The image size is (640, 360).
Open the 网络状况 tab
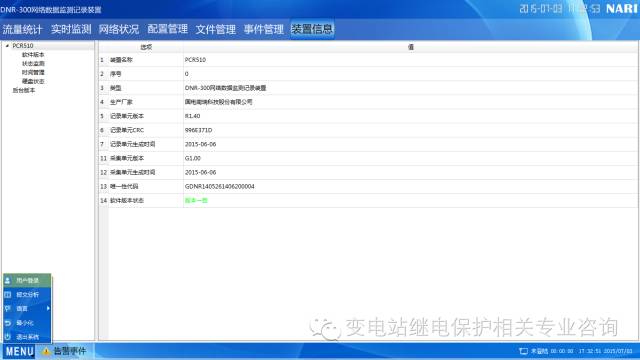coord(119,29)
